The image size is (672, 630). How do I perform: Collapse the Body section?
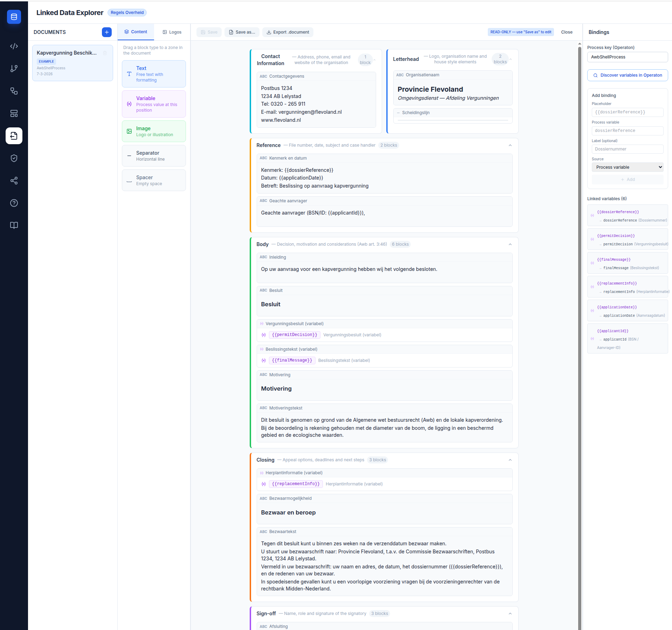[510, 244]
